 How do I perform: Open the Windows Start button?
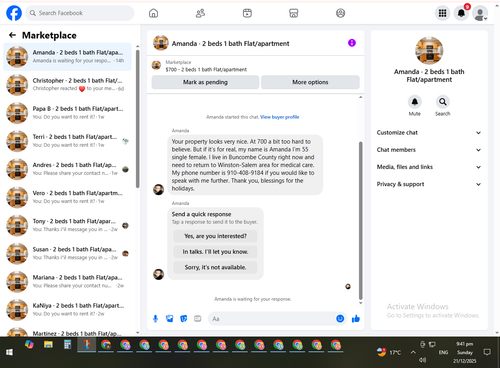click(9, 352)
